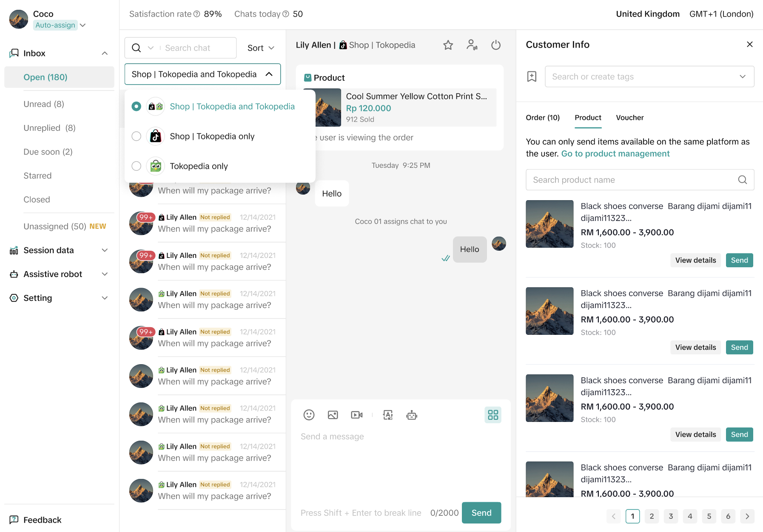Open the Sort dropdown
This screenshot has width=763, height=532.
click(x=261, y=48)
